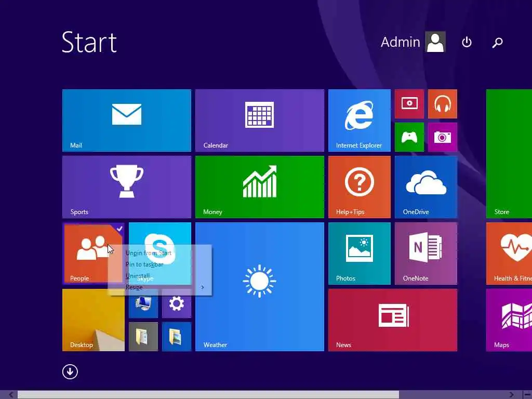The image size is (532, 399).
Task: Open the Camera tile
Action: pyautogui.click(x=443, y=137)
